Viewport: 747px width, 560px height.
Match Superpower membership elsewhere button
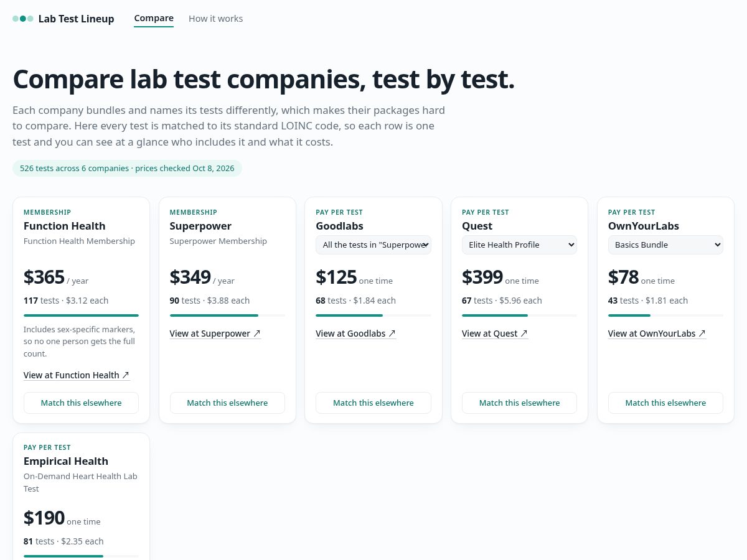coord(227,403)
